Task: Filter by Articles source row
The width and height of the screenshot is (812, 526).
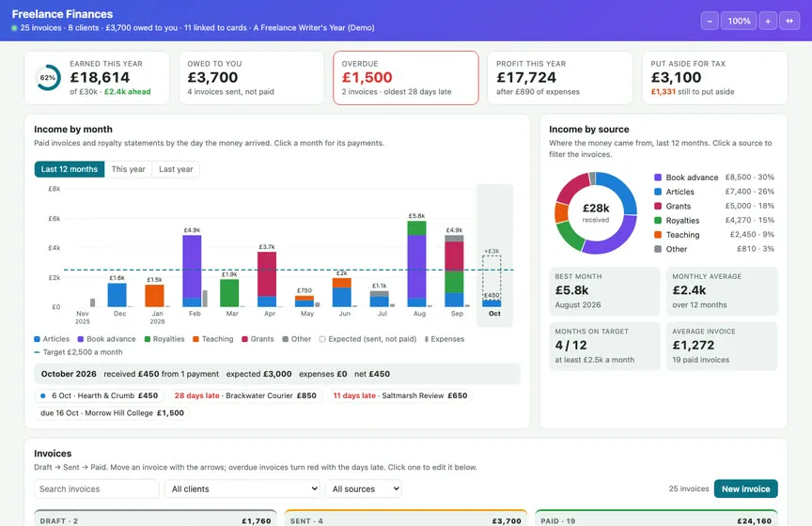Action: coord(714,192)
